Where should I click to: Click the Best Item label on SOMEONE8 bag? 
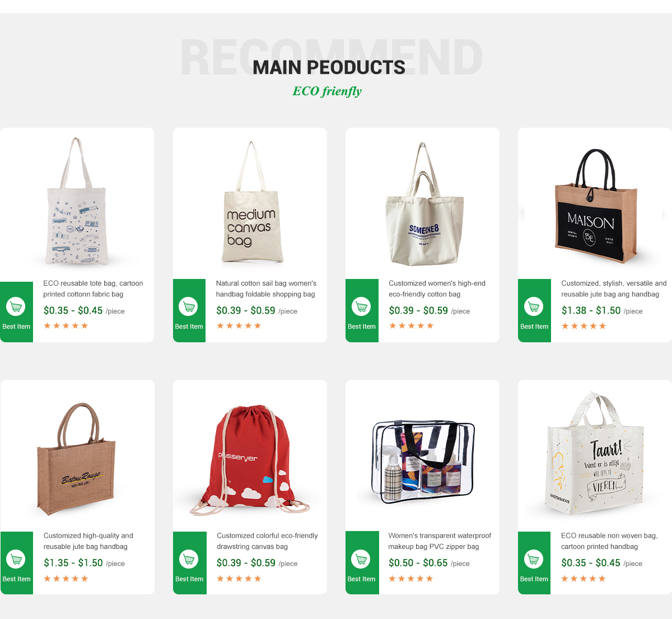362,327
